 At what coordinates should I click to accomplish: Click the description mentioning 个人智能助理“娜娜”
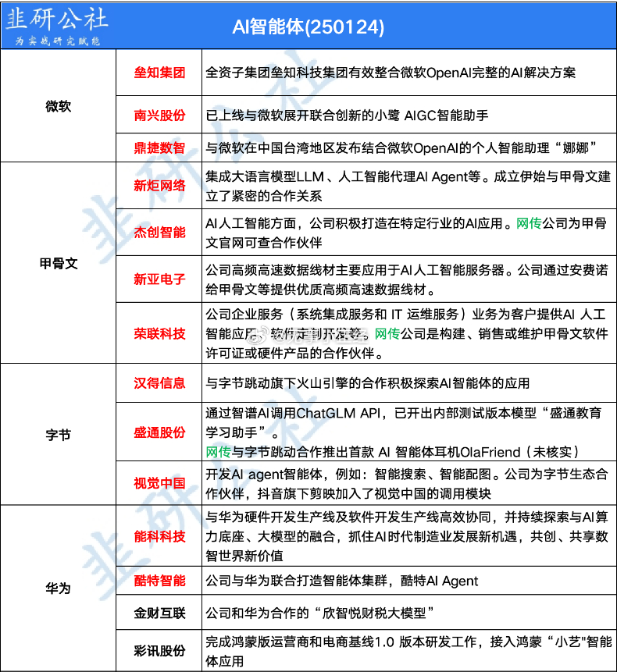(401, 148)
